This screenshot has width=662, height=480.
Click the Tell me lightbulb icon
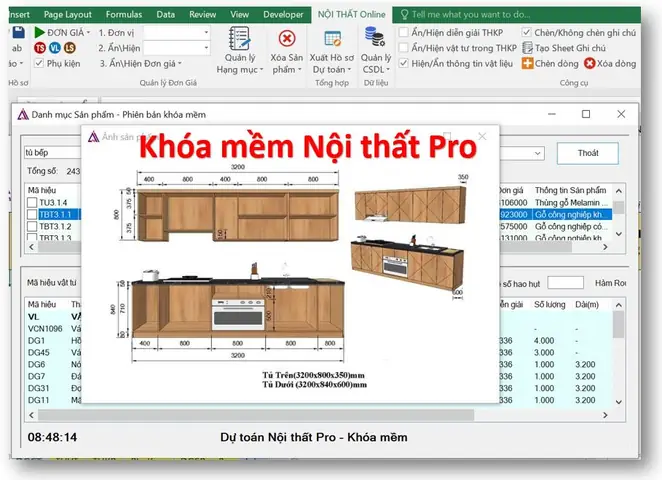(404, 15)
